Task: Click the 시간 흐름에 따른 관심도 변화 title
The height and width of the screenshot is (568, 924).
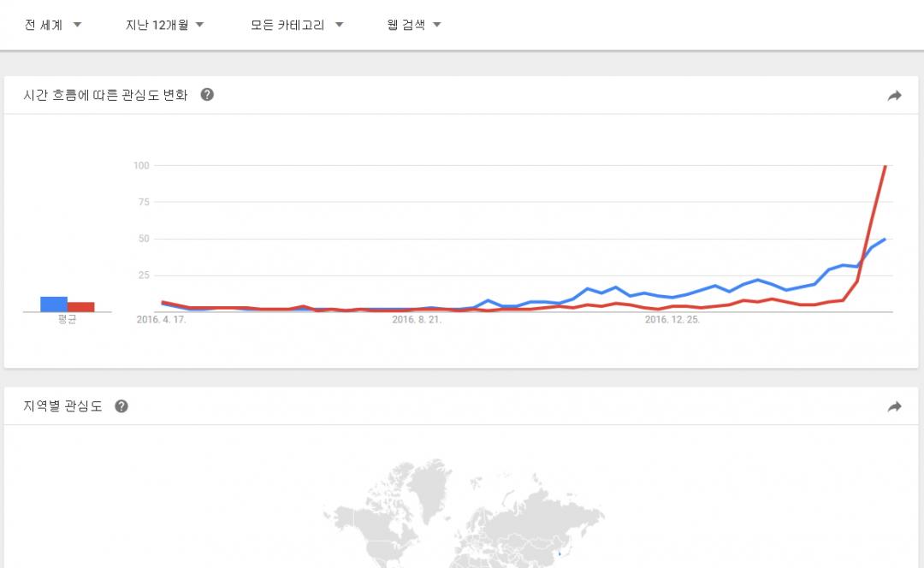Action: pyautogui.click(x=106, y=95)
